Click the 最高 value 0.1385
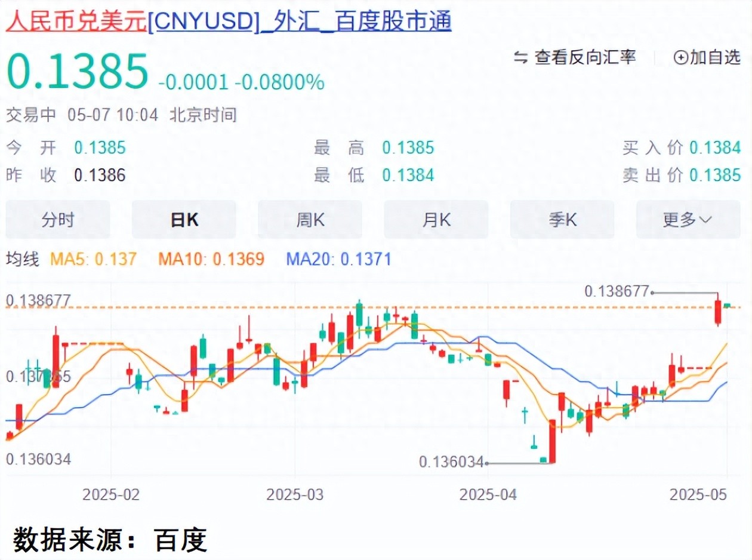752x560 pixels. pyautogui.click(x=408, y=147)
